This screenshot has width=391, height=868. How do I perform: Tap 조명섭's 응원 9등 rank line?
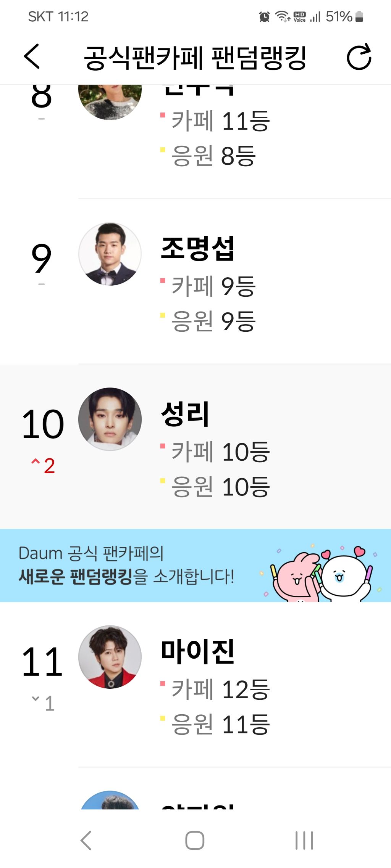[x=213, y=321]
